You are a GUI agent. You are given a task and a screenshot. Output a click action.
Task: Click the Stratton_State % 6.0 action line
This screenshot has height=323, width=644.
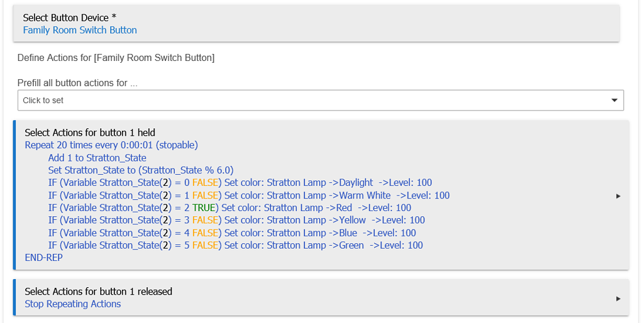141,170
